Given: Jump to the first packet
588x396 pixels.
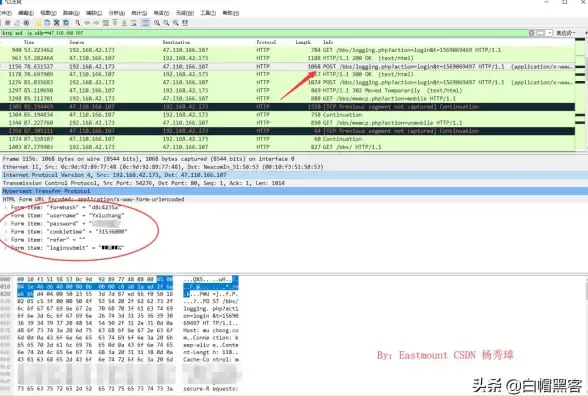Looking at the screenshot, I should (115, 23).
